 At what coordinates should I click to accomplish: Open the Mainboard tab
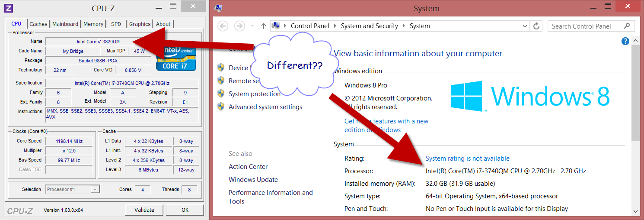coord(65,24)
